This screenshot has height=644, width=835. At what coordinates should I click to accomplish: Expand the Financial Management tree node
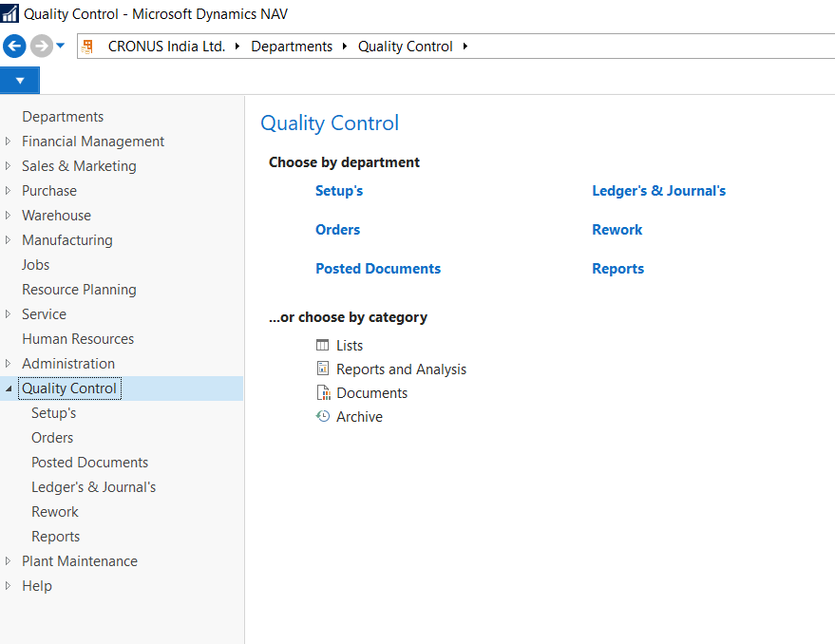coord(8,142)
